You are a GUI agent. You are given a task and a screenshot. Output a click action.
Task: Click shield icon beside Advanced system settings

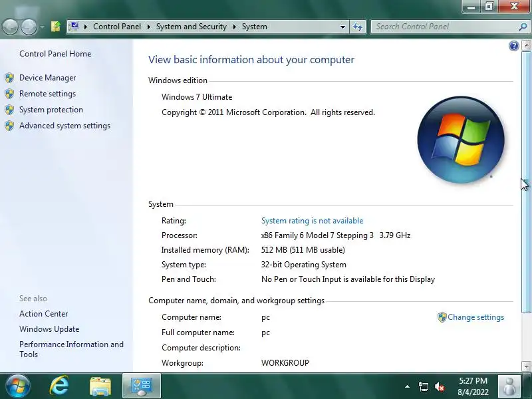pyautogui.click(x=9, y=126)
